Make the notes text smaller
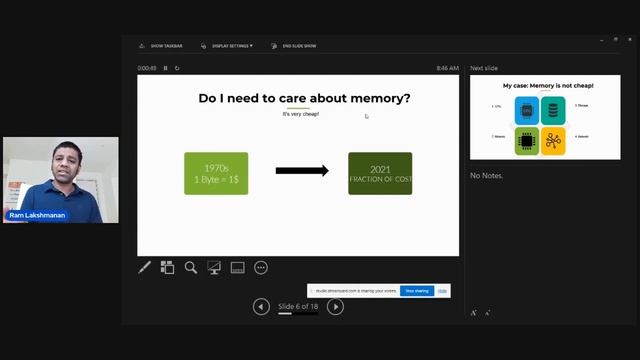 488,313
